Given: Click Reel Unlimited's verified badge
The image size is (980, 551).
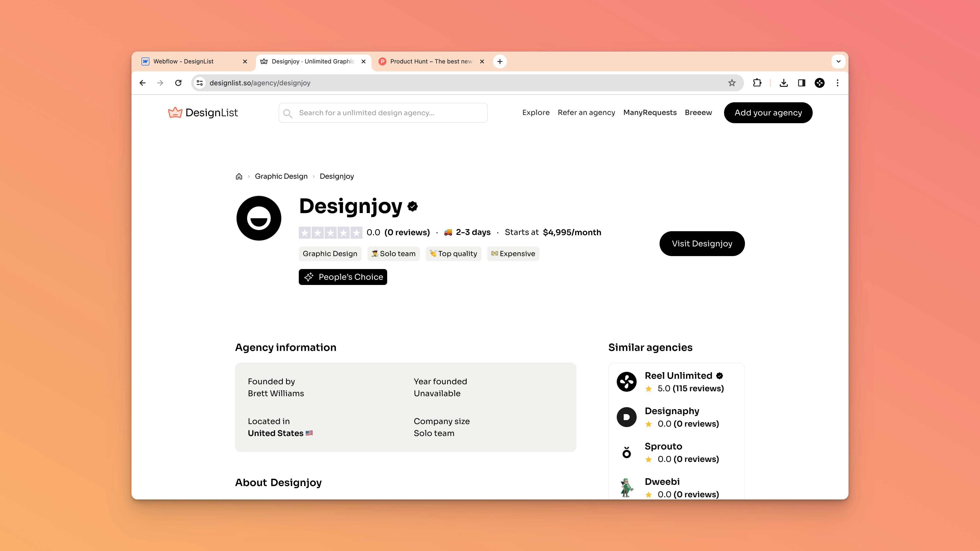Looking at the screenshot, I should [x=719, y=376].
